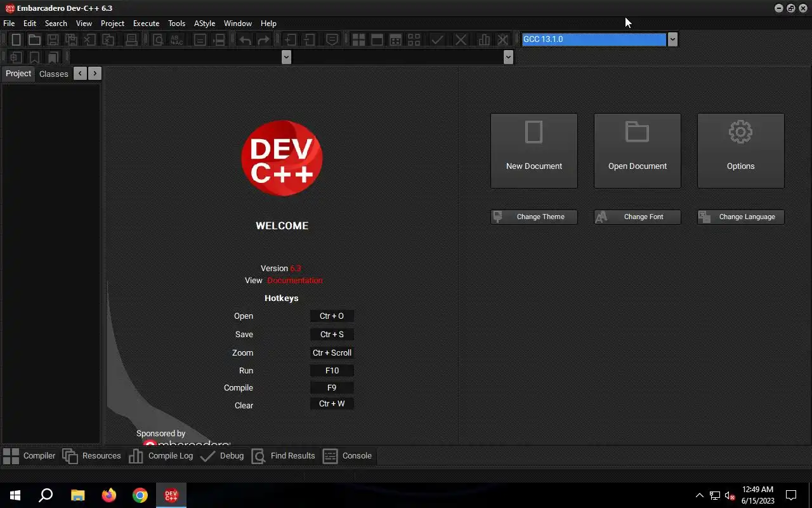This screenshot has width=812, height=508.
Task: Click the Unindent toolbar icon
Action: (309, 39)
